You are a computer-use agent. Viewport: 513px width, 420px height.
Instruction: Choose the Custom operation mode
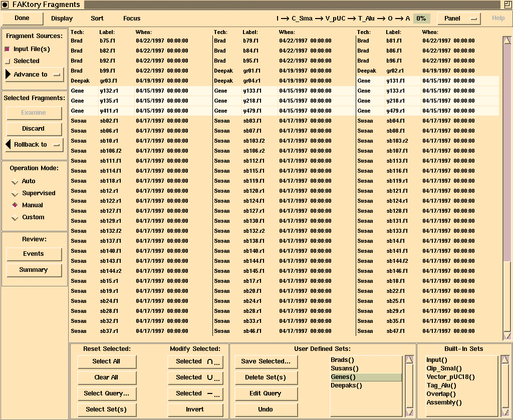click(15, 218)
